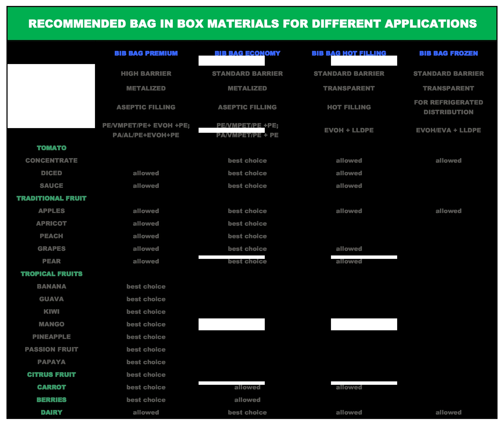Click PAPAYA's best choice Premium cell
The height and width of the screenshot is (426, 504).
tap(146, 362)
